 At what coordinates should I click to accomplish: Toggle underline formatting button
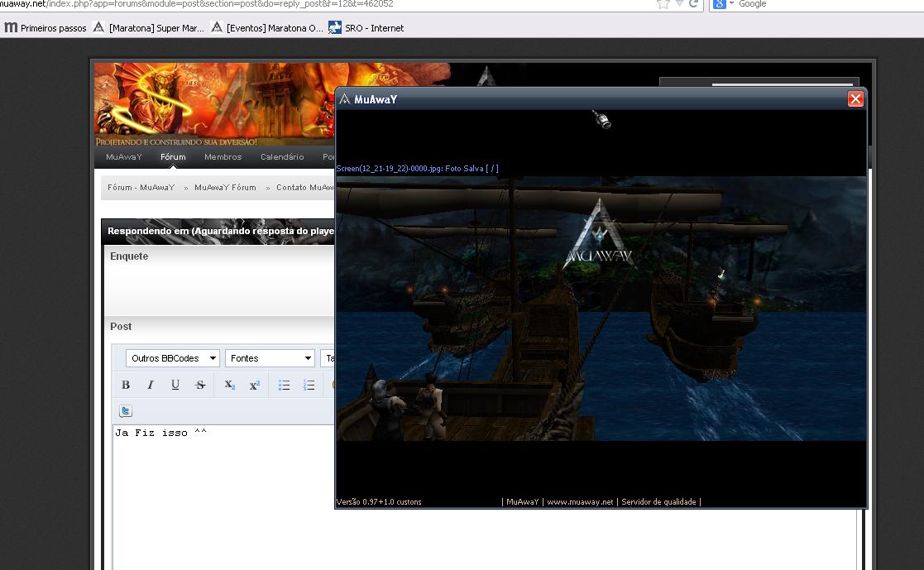[175, 385]
